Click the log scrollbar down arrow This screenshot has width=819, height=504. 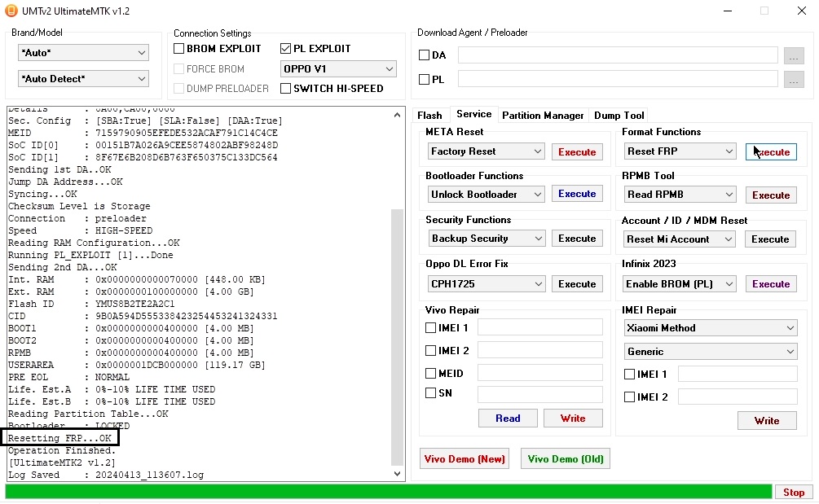397,474
